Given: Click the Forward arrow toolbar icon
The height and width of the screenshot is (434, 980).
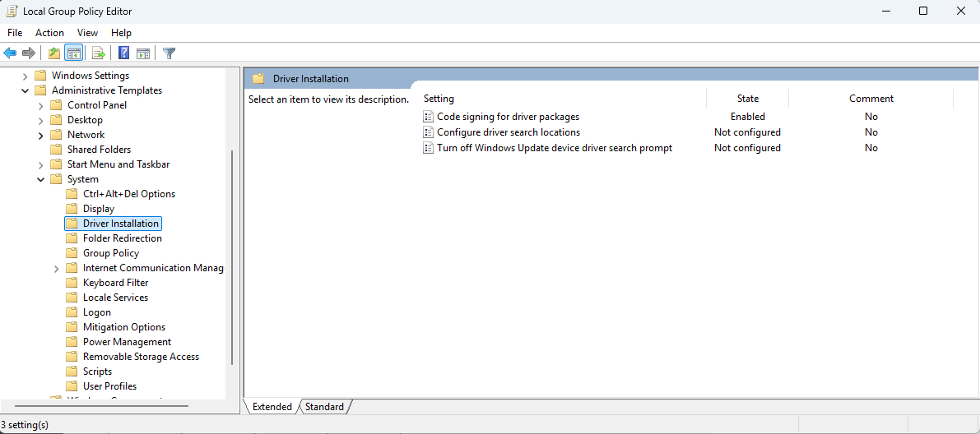Looking at the screenshot, I should (28, 53).
